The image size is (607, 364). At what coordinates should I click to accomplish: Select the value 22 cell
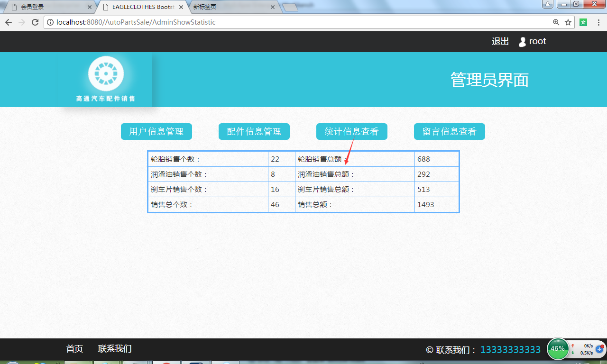pyautogui.click(x=282, y=159)
